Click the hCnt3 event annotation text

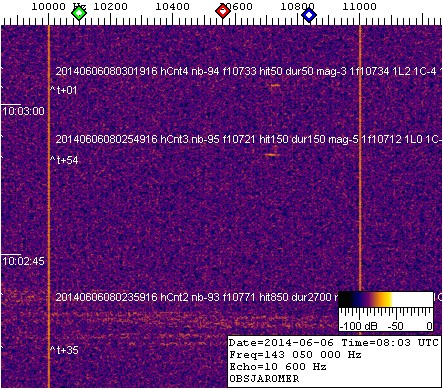pyautogui.click(x=249, y=139)
